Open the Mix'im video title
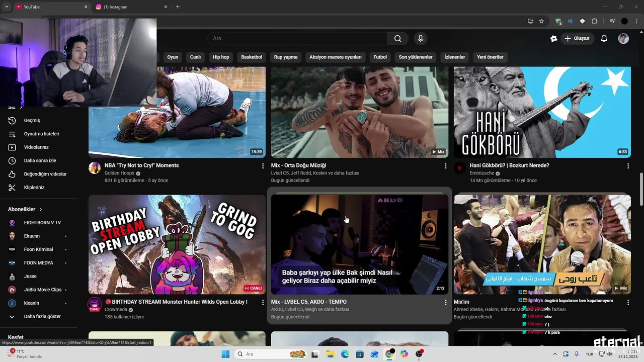This screenshot has height=362, width=644. coord(461,302)
